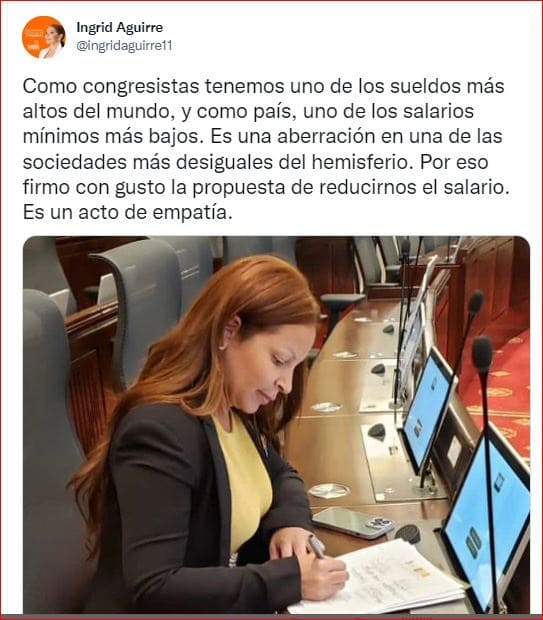Click the display name Ingrid Aguirre
543x620 pixels.
119,27
